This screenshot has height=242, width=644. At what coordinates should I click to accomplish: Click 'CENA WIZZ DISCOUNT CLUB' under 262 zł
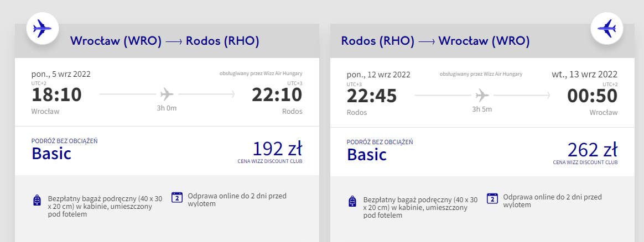tap(585, 162)
